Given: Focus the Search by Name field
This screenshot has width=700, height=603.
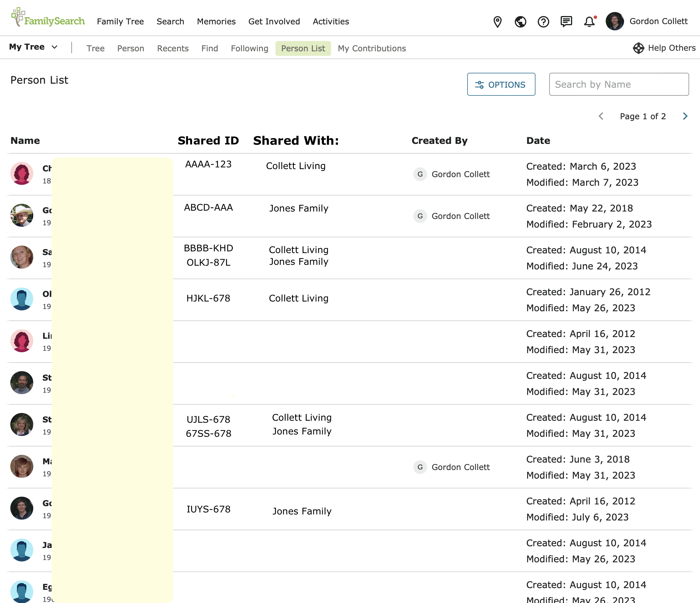Looking at the screenshot, I should pyautogui.click(x=619, y=85).
